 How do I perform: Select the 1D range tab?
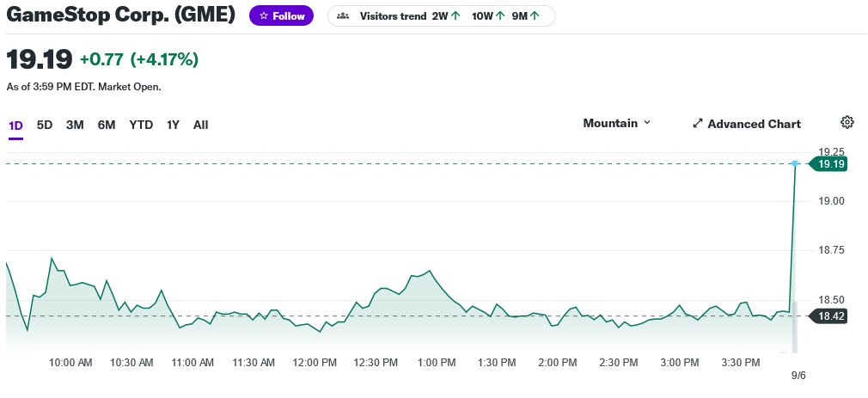coord(15,126)
